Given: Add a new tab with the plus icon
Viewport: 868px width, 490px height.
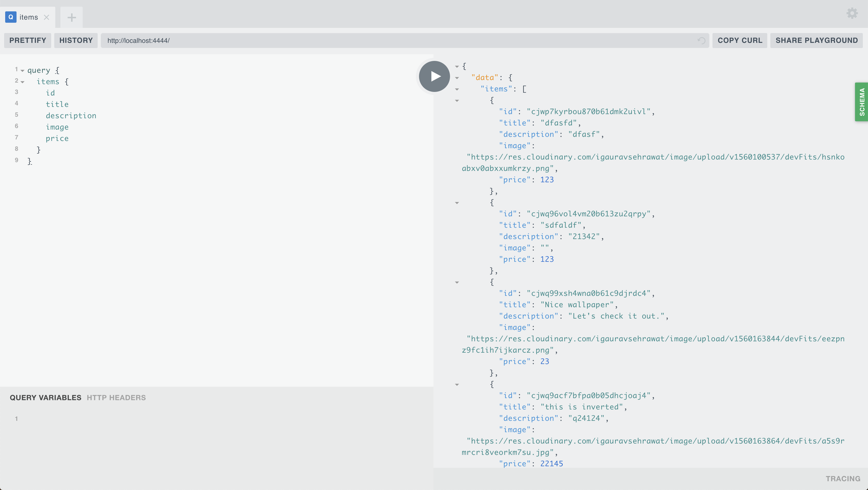Looking at the screenshot, I should click(x=72, y=18).
